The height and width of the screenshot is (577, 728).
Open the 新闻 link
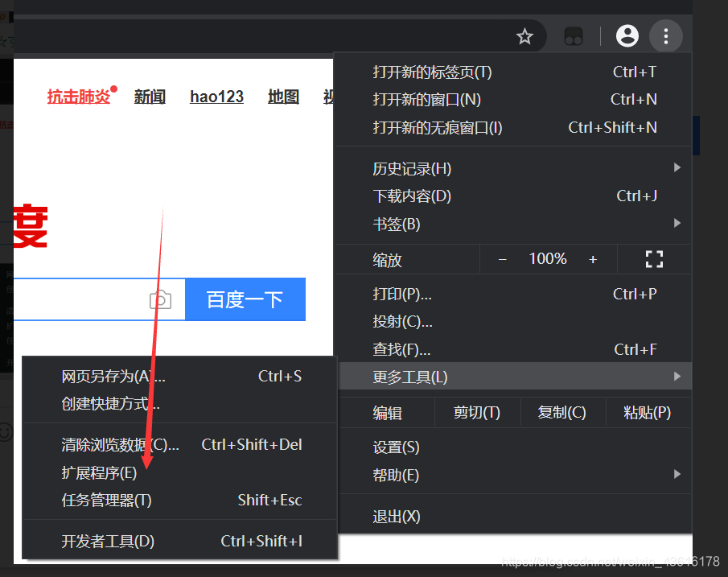[150, 97]
